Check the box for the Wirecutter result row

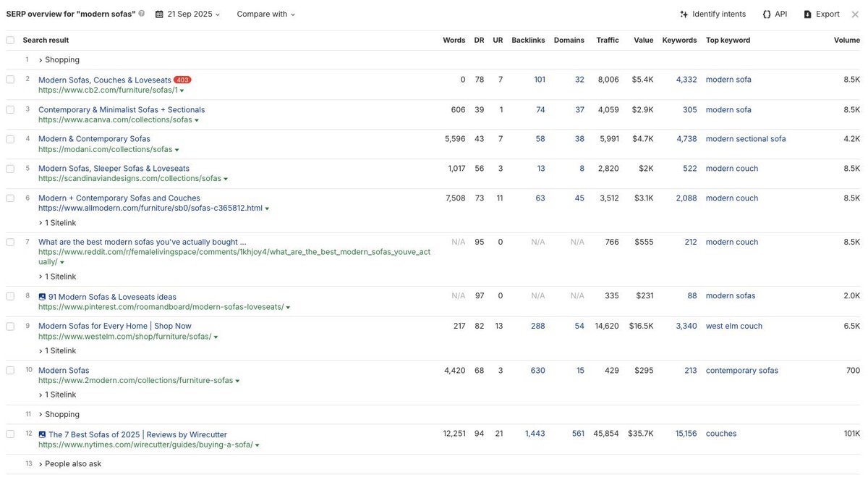(10, 434)
